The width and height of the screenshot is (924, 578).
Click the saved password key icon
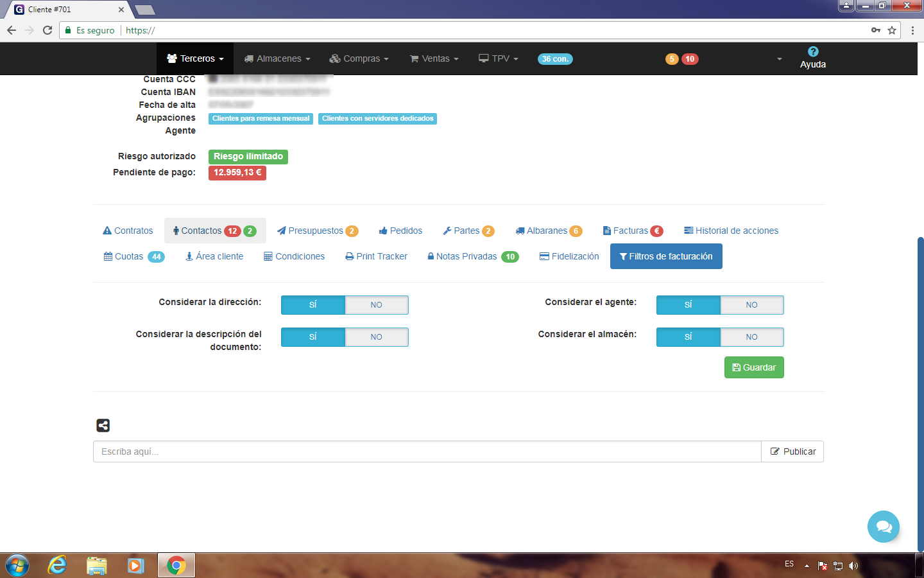(x=876, y=30)
